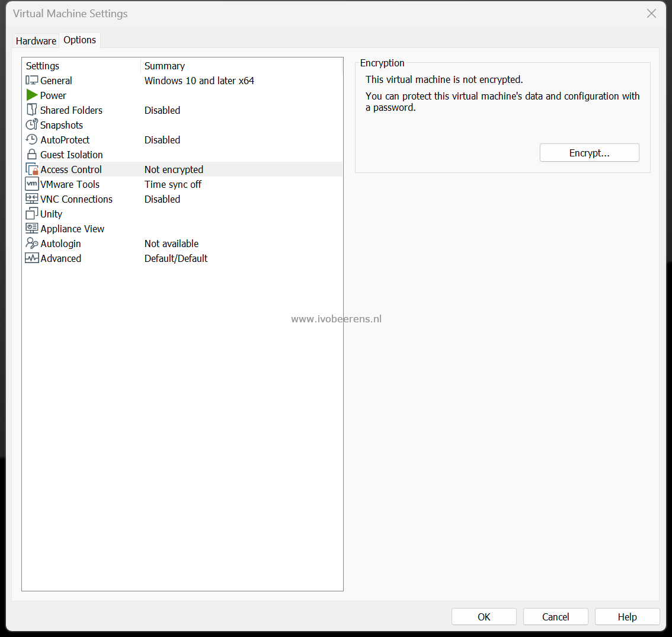Select the AutoProtect icon
Viewport: 672px width, 637px height.
click(32, 139)
